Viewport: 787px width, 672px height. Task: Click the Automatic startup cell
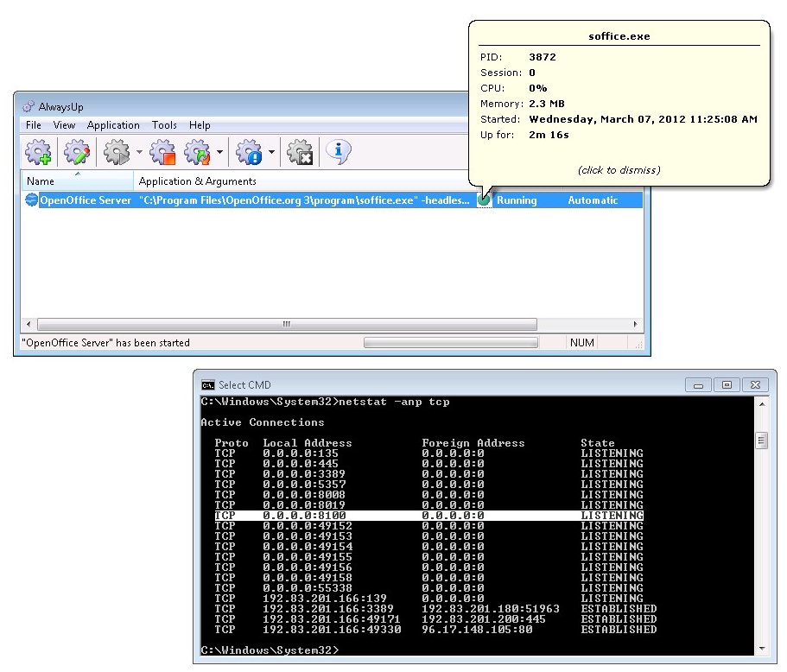(x=593, y=200)
